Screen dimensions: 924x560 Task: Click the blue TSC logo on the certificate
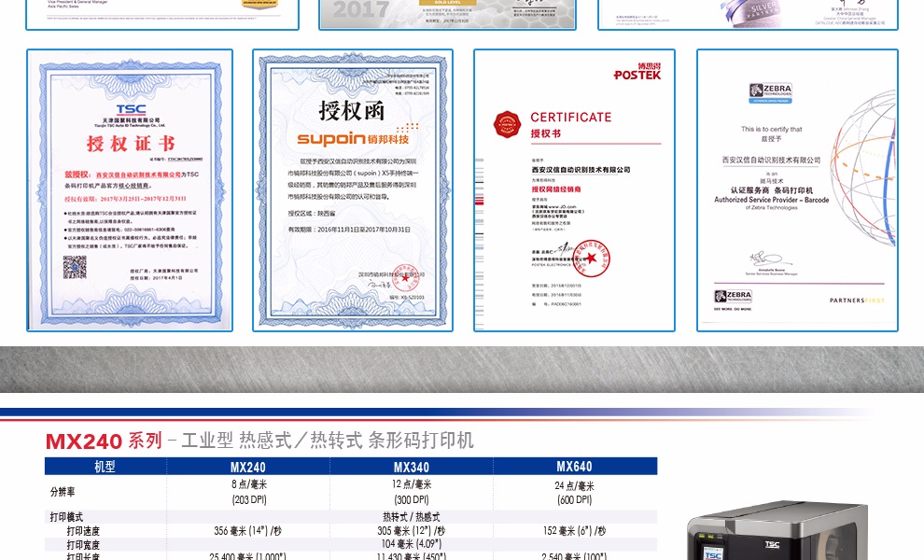(132, 109)
